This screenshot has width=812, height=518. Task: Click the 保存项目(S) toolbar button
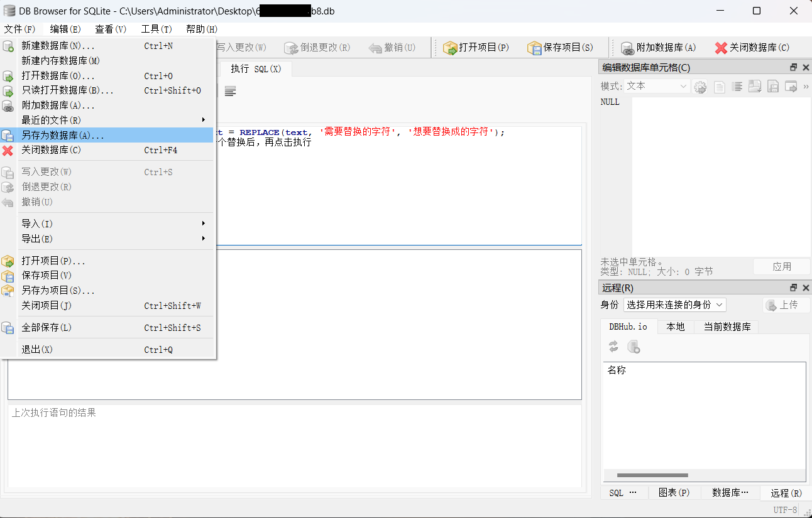click(x=560, y=48)
